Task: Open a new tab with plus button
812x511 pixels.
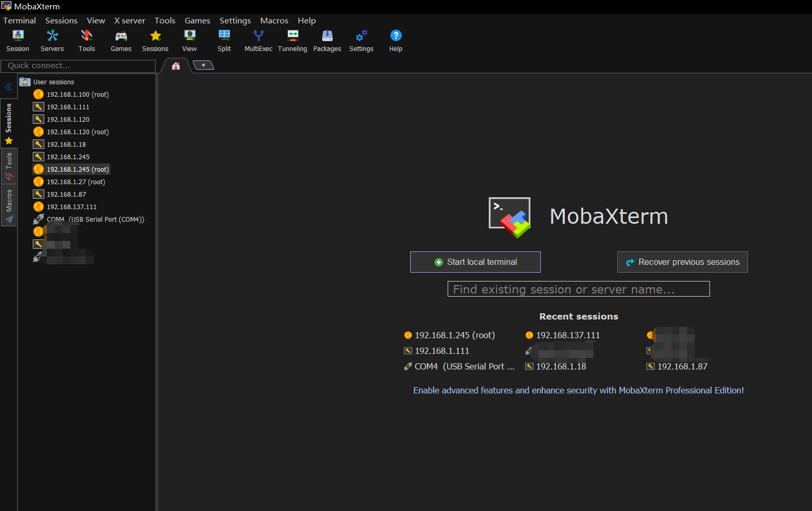Action: tap(204, 65)
